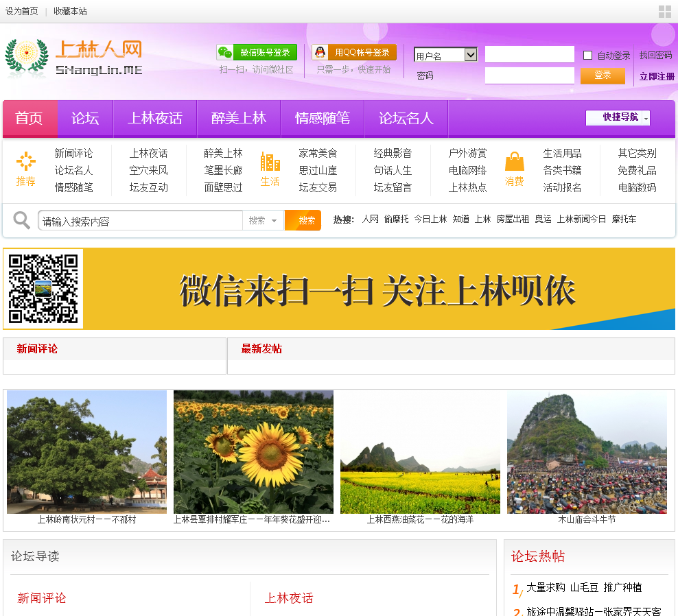
Task: Open the 上林岭南状元村 tree thumbnail
Action: point(87,452)
